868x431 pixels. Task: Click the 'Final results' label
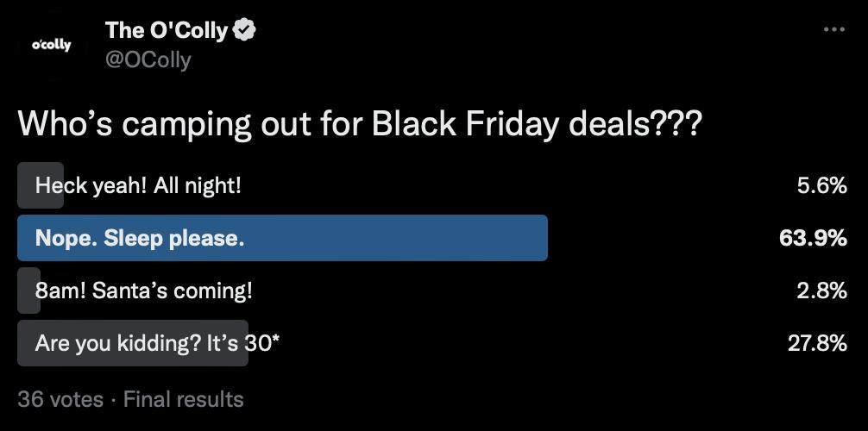tap(183, 399)
